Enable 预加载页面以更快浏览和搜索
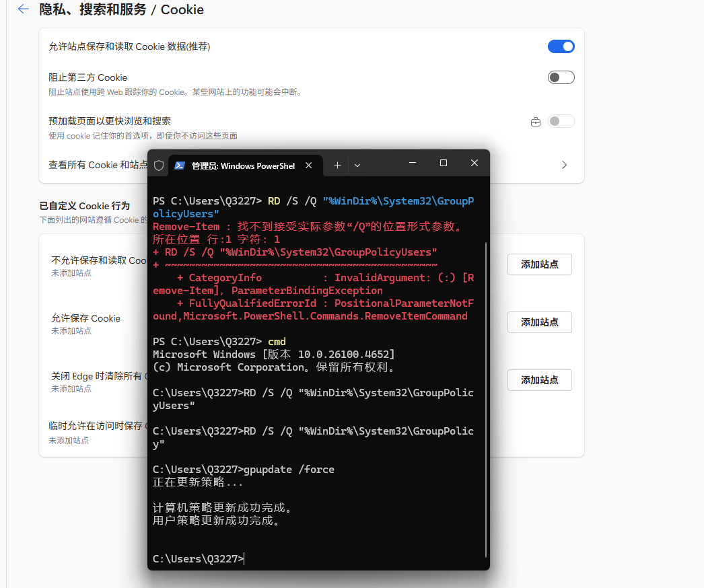This screenshot has width=704, height=588. 561,121
